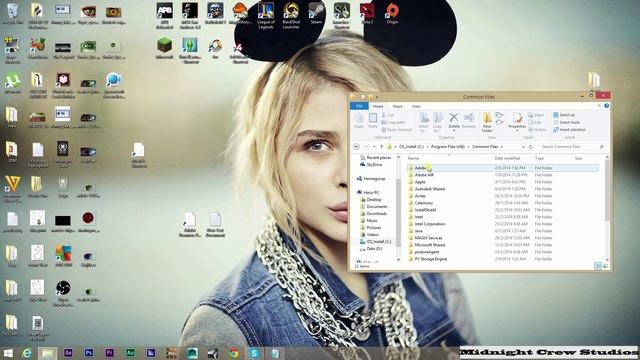Open the uTorrent desktop icon
Image resolution: width=640 pixels, height=360 pixels.
click(13, 83)
